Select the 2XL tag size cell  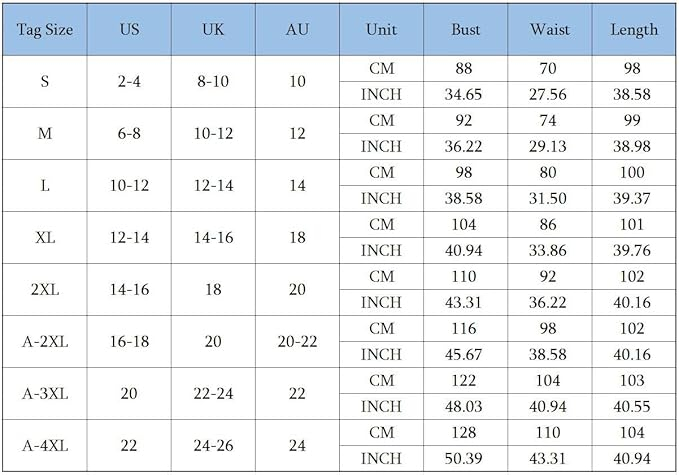pyautogui.click(x=45, y=289)
